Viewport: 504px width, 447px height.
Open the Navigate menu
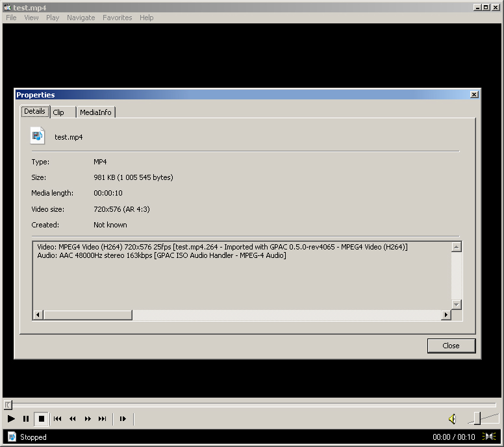pyautogui.click(x=81, y=18)
